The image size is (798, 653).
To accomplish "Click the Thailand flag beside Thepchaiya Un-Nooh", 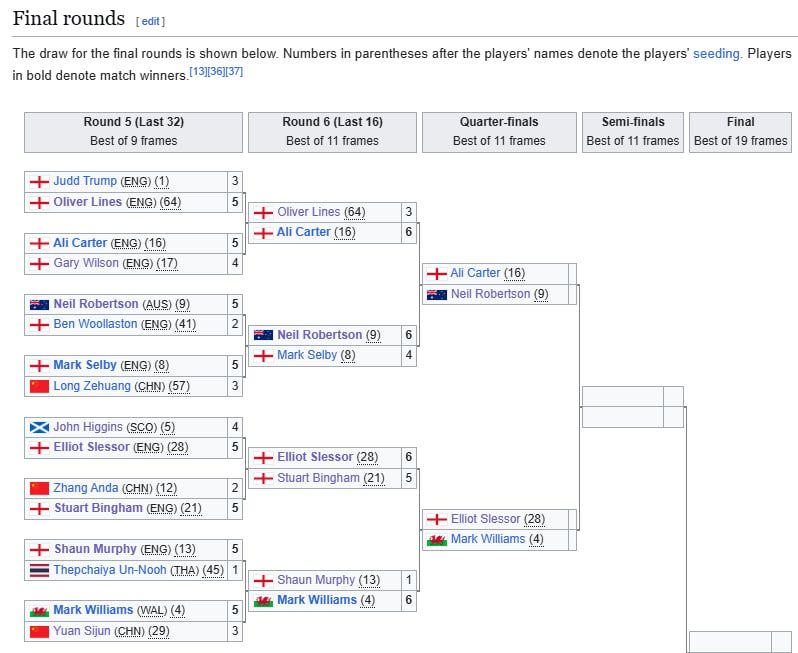I will (x=39, y=570).
